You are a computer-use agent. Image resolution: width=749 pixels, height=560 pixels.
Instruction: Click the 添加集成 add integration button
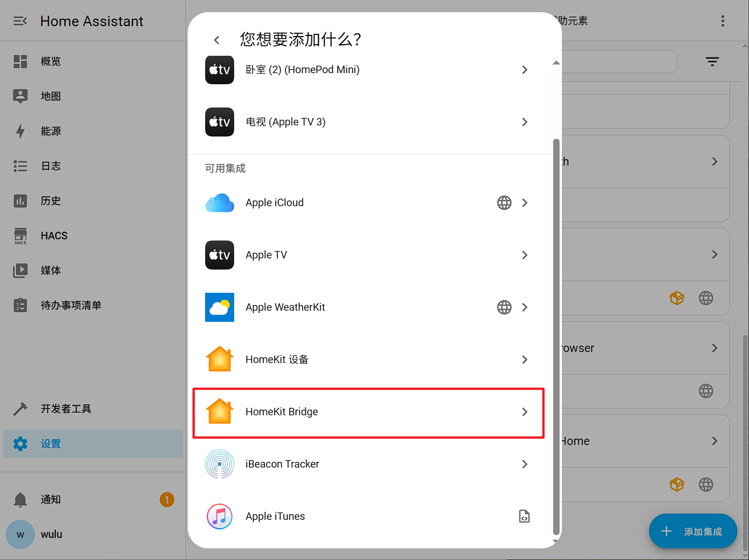click(693, 531)
